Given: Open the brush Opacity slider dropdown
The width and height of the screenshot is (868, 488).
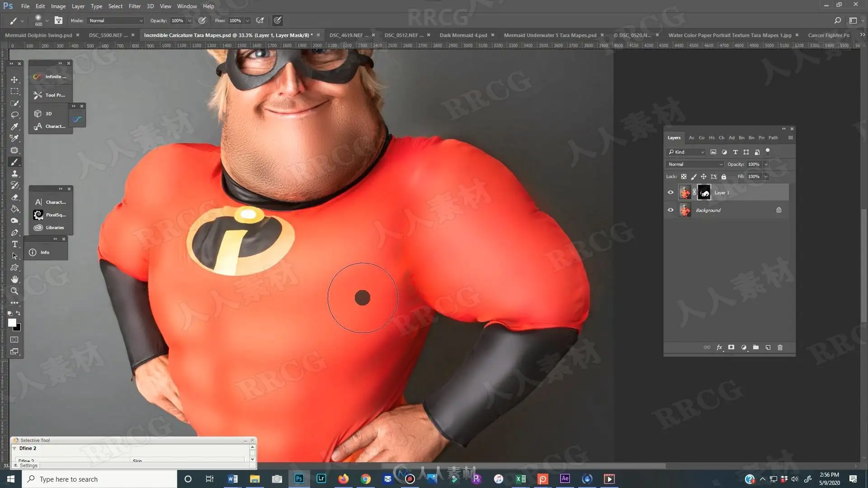Looking at the screenshot, I should point(189,20).
